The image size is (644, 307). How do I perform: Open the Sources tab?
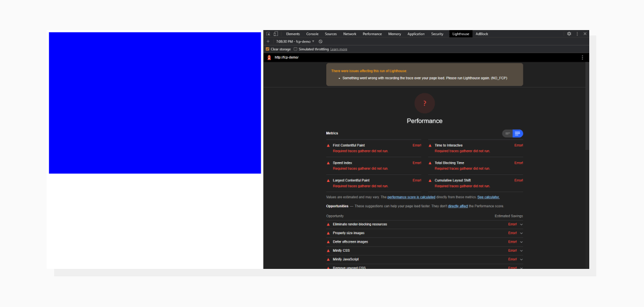331,34
